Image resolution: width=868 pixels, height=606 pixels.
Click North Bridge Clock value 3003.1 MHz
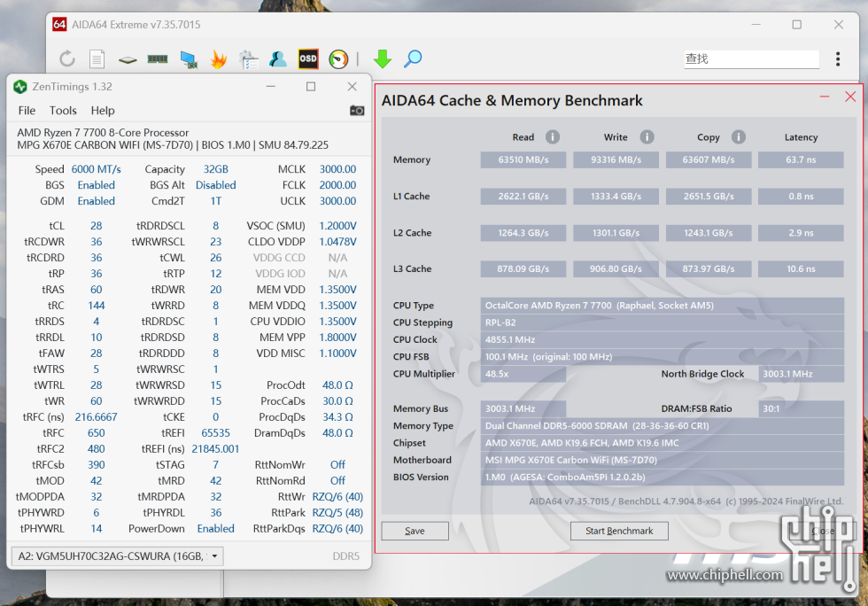click(801, 374)
